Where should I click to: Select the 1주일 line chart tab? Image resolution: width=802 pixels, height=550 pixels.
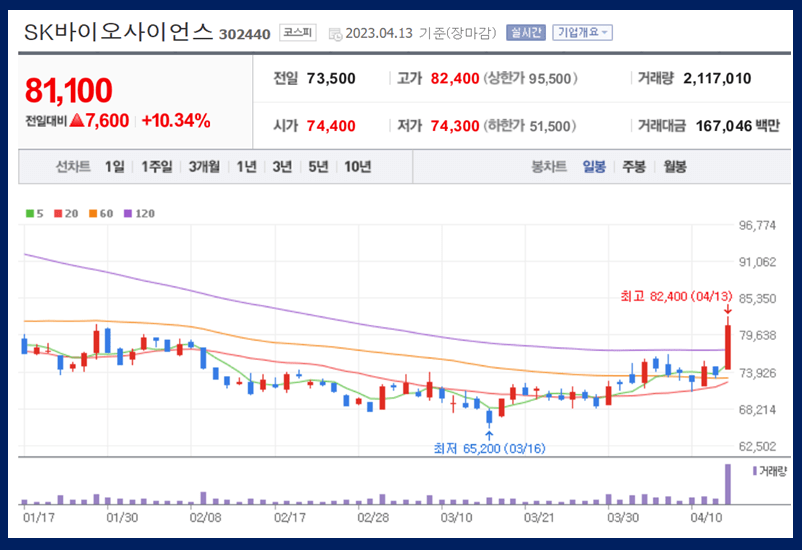click(157, 166)
